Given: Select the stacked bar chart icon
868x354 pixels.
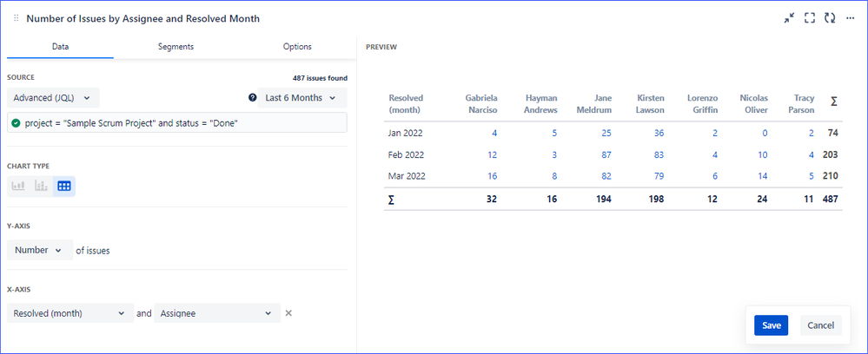Looking at the screenshot, I should click(x=42, y=187).
